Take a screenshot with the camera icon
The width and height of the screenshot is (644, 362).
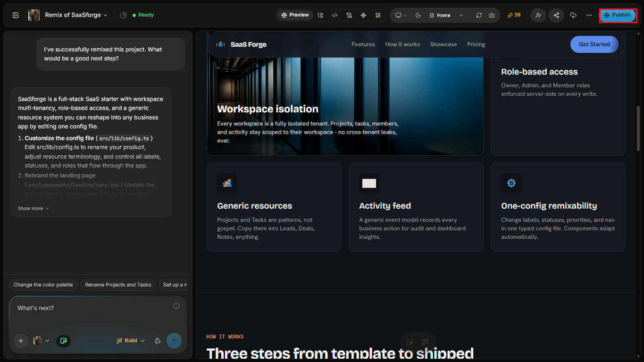[492, 15]
